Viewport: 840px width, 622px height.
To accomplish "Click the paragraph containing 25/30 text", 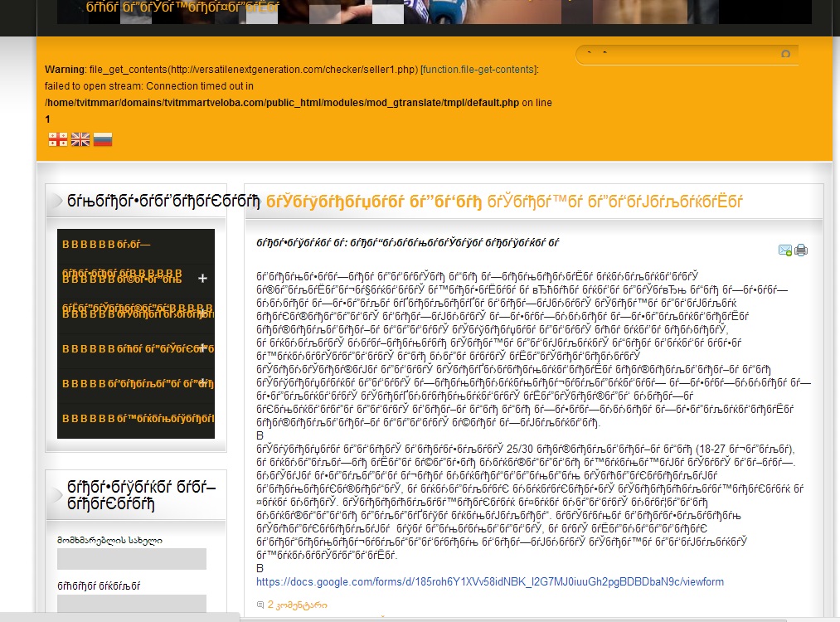I will (531, 502).
